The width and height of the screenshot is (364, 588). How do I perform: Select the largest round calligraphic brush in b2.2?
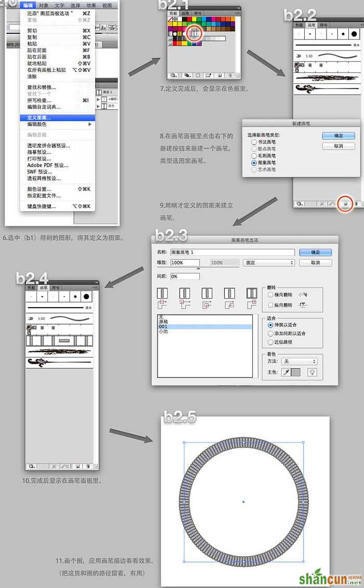(x=354, y=34)
